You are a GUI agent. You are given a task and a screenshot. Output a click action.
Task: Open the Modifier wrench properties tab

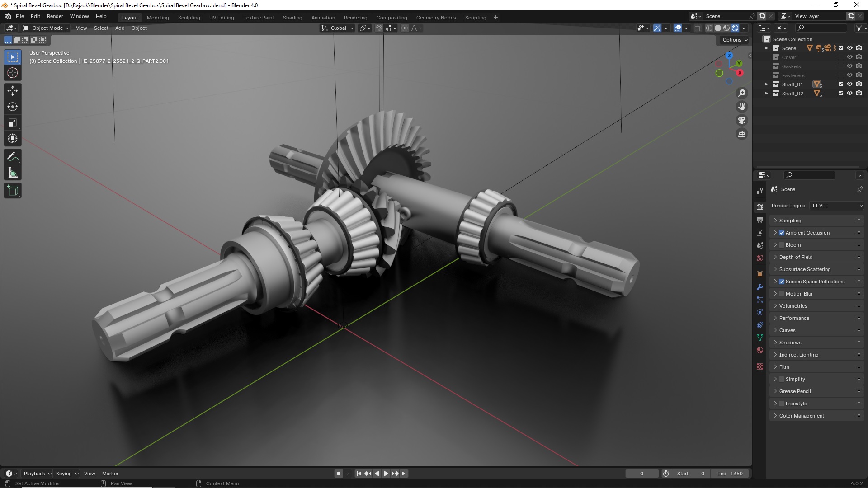point(760,287)
